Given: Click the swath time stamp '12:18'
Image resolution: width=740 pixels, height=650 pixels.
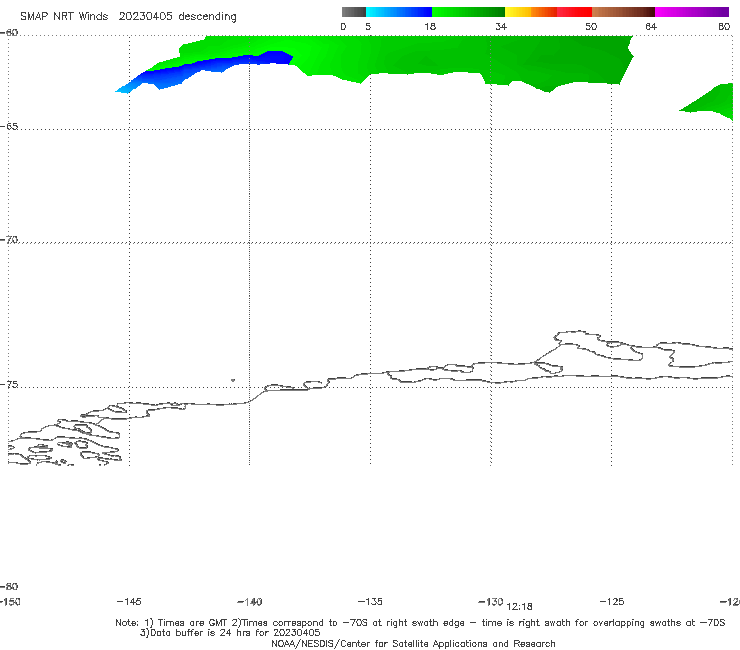Looking at the screenshot, I should coord(519,607).
